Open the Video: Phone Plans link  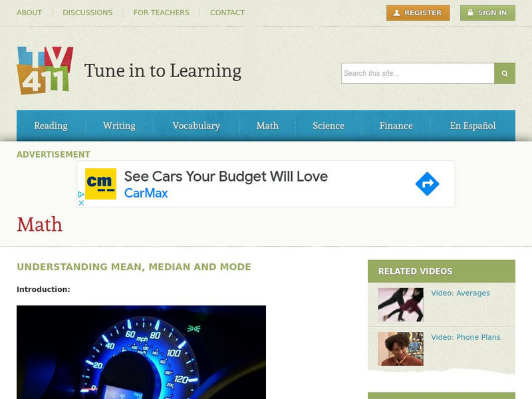click(465, 337)
